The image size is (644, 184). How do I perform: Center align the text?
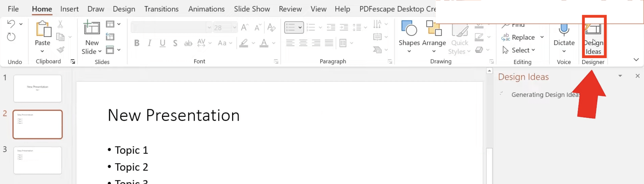303,43
